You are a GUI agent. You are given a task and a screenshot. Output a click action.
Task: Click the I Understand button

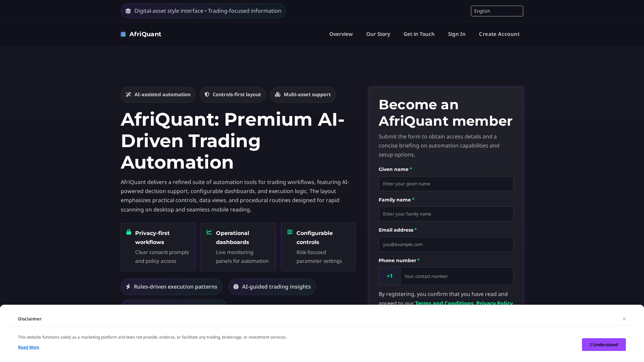[604, 345]
